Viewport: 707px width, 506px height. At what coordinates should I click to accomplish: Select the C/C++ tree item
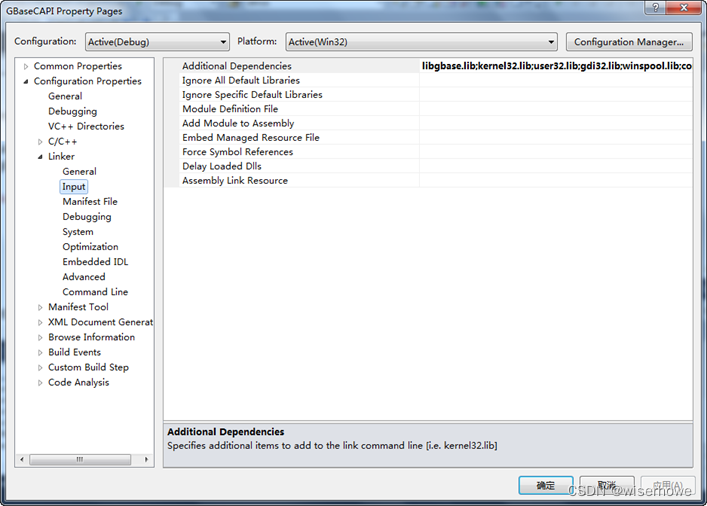click(62, 142)
